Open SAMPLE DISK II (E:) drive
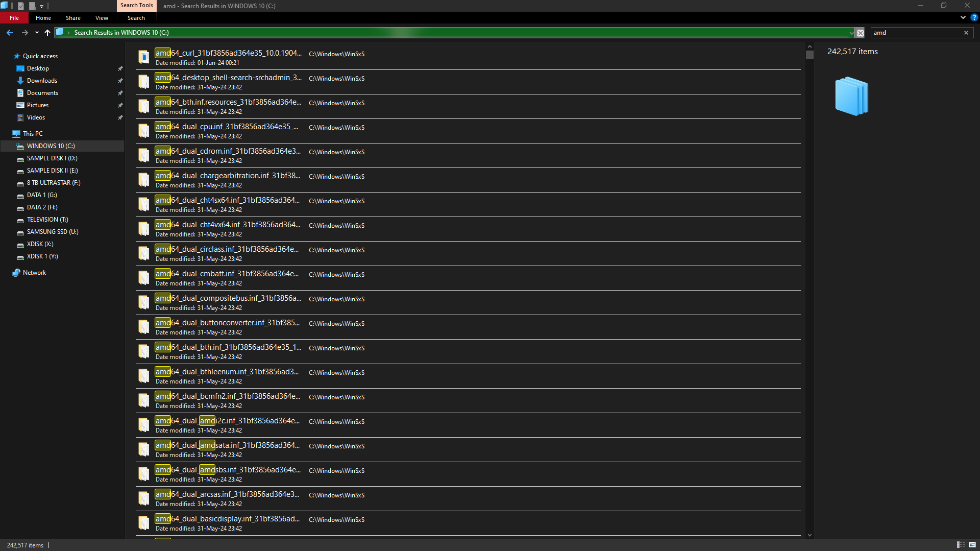This screenshot has width=980, height=551. pos(52,171)
